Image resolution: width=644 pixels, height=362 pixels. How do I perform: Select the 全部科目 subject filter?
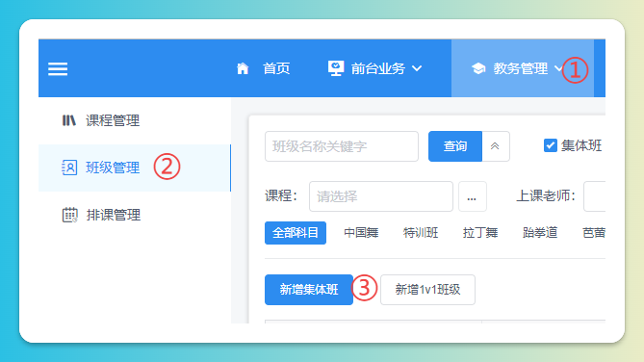[296, 233]
